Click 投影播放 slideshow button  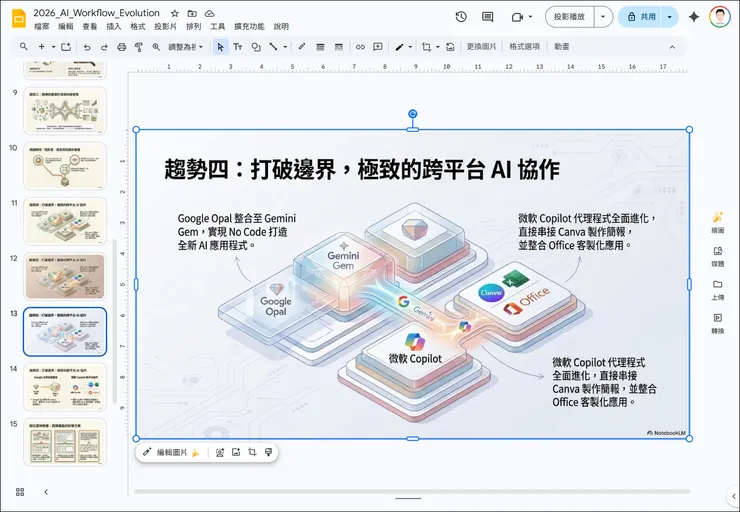[x=570, y=17]
